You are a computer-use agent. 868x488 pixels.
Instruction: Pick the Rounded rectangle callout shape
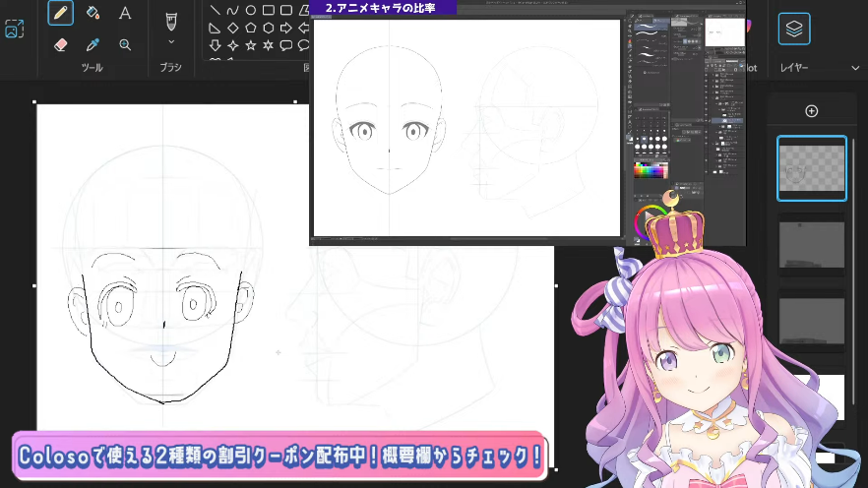(x=285, y=45)
